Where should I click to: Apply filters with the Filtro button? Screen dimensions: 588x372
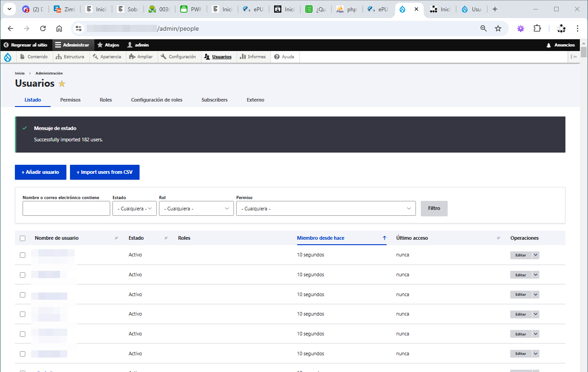(434, 209)
